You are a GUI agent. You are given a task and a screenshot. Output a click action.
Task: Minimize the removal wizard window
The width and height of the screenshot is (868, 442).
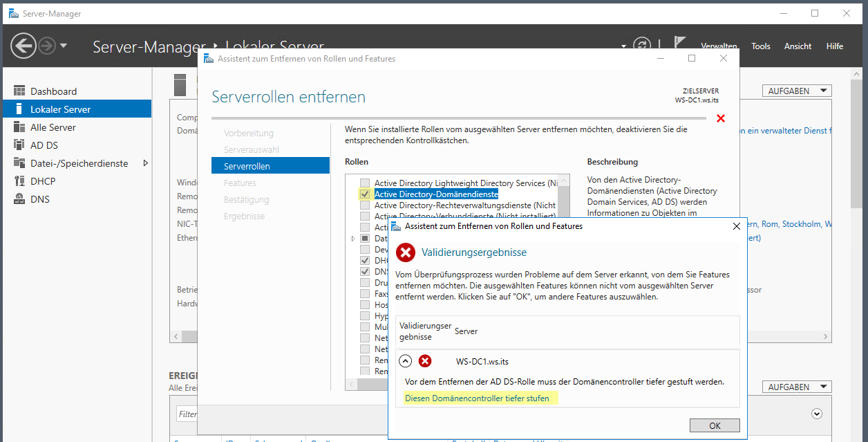(x=660, y=59)
